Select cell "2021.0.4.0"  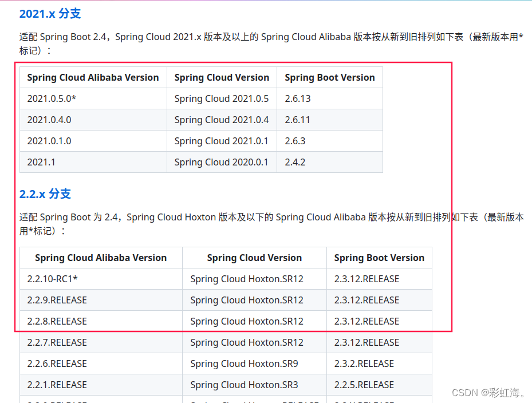pyautogui.click(x=93, y=120)
